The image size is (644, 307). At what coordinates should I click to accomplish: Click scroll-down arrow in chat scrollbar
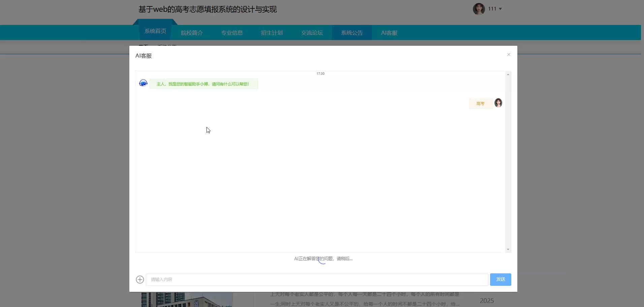coord(508,249)
